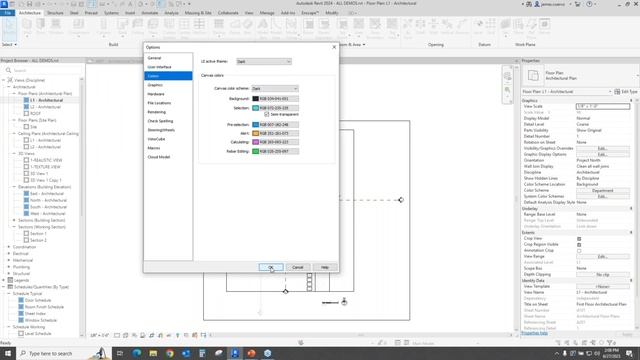Click the Detail Level icon in view bar
Image resolution: width=640 pixels, height=360 pixels.
[x=117, y=335]
